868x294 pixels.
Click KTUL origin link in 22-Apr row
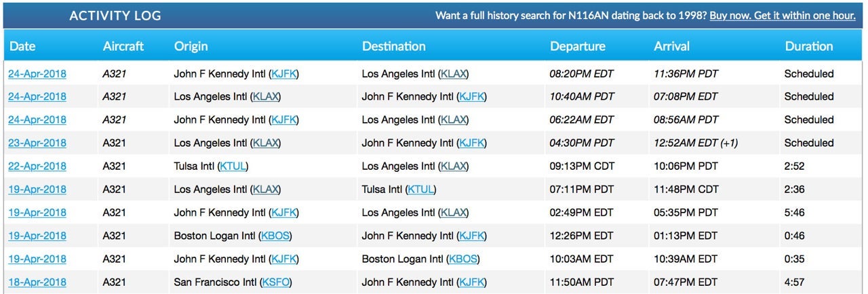(234, 166)
